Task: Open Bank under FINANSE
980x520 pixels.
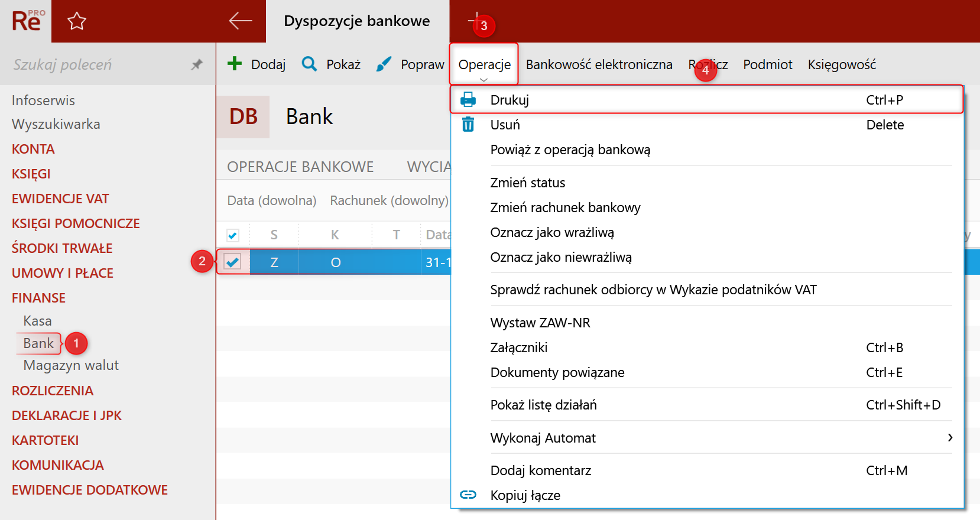Action: coord(38,343)
